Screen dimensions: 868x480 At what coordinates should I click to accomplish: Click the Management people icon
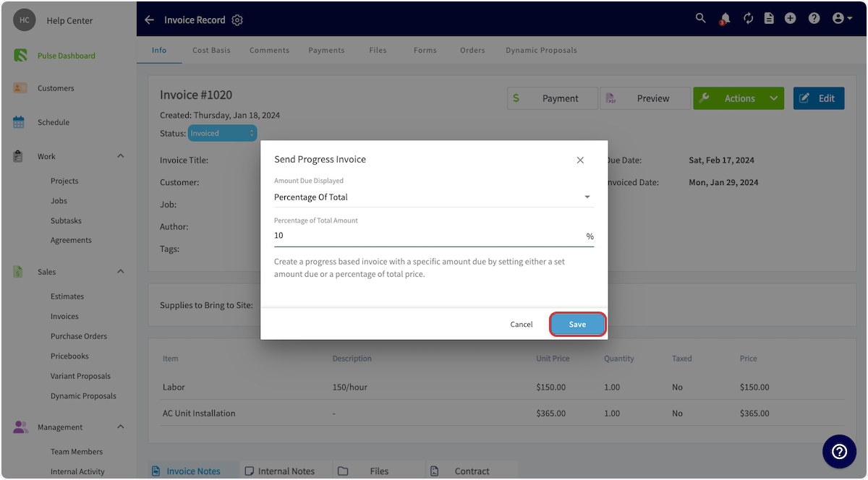point(20,427)
